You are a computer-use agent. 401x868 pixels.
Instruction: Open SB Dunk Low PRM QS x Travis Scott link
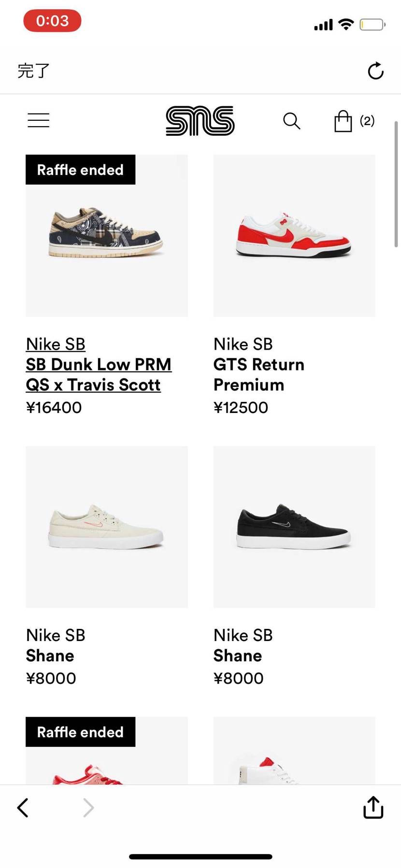coord(99,374)
